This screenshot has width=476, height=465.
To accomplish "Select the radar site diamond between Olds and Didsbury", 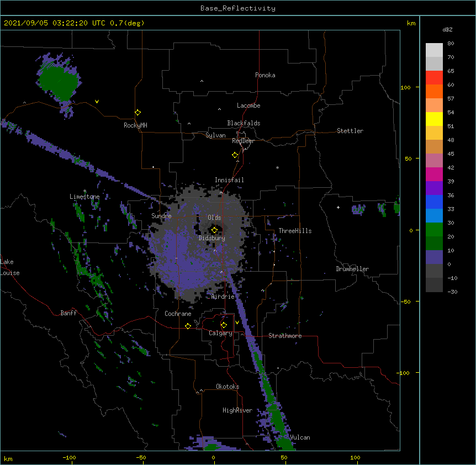I will tap(214, 230).
